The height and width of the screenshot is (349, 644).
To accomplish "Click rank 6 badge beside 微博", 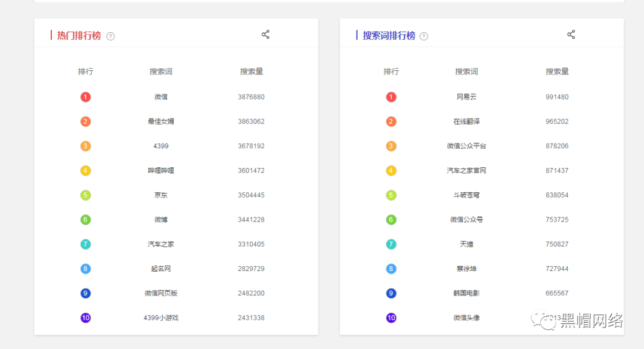I will coord(85,220).
